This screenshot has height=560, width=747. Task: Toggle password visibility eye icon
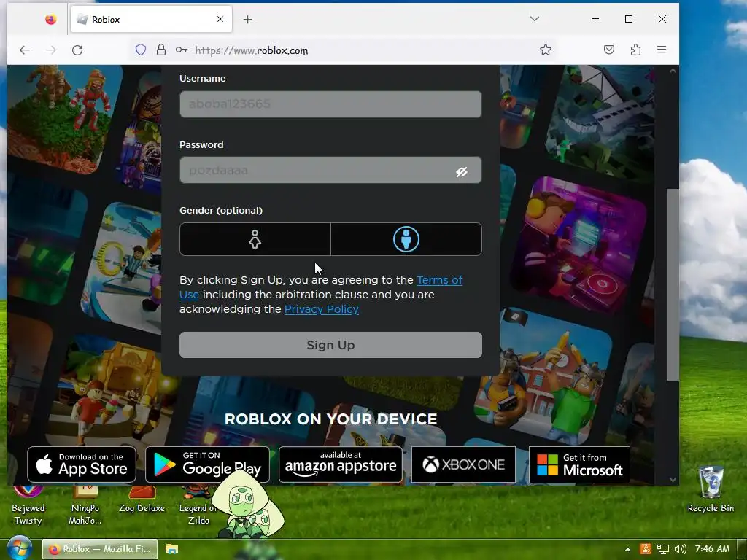[461, 171]
